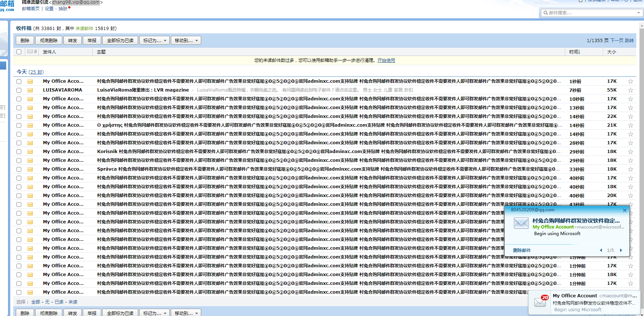Show previous message in notification popup

click(601, 250)
